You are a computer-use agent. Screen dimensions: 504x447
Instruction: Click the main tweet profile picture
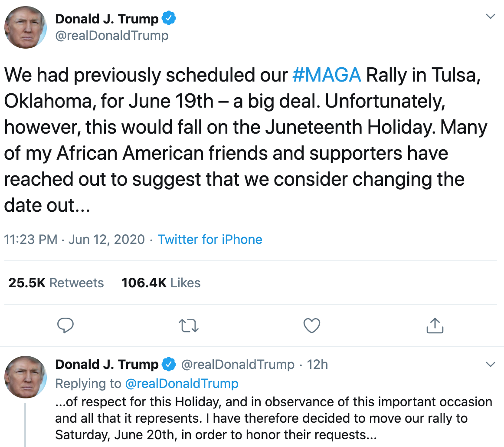click(x=25, y=28)
